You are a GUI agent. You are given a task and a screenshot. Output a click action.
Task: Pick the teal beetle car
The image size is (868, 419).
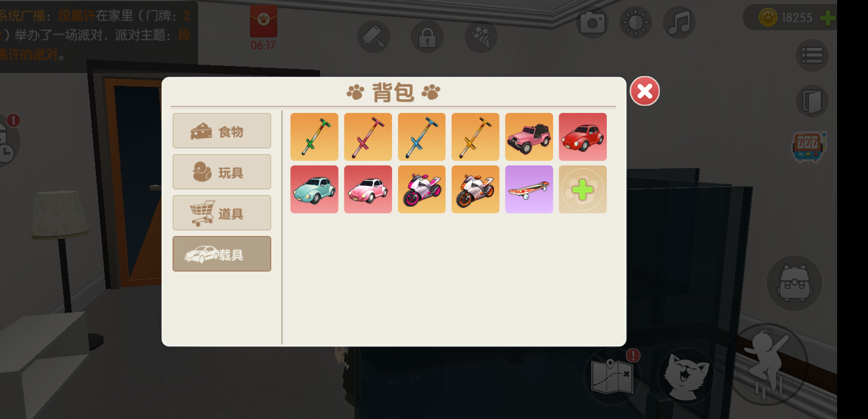point(314,189)
